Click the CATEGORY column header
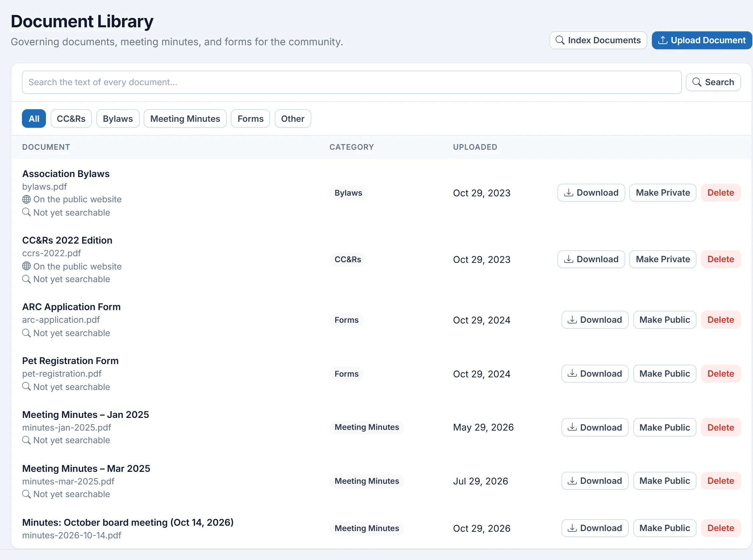This screenshot has height=560, width=753. pyautogui.click(x=352, y=147)
